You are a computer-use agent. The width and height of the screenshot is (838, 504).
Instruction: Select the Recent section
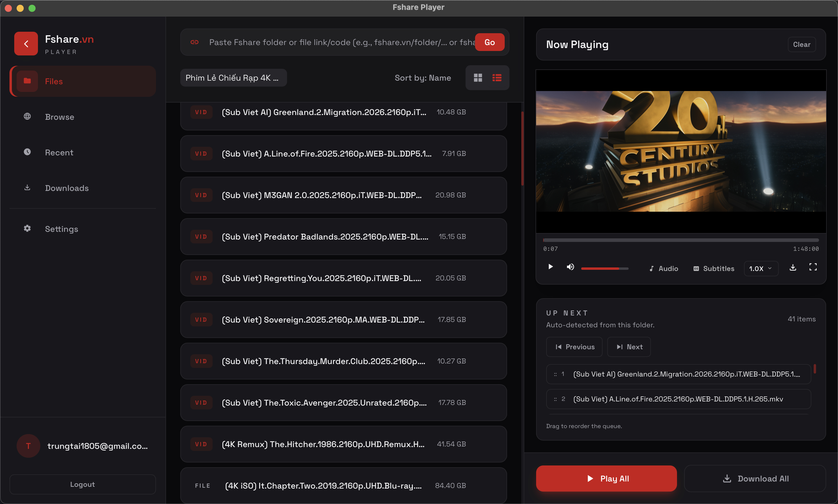click(x=59, y=152)
